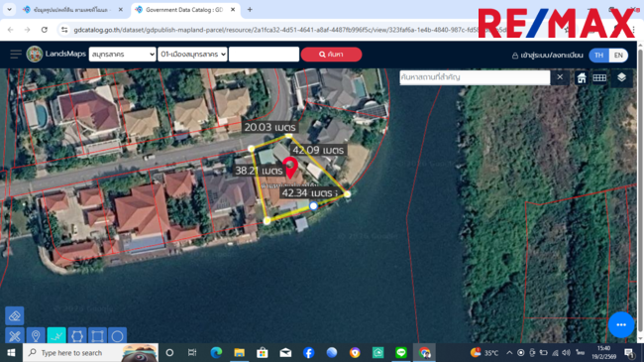Open a new browser tab
The width and height of the screenshot is (644, 362).
250,9
